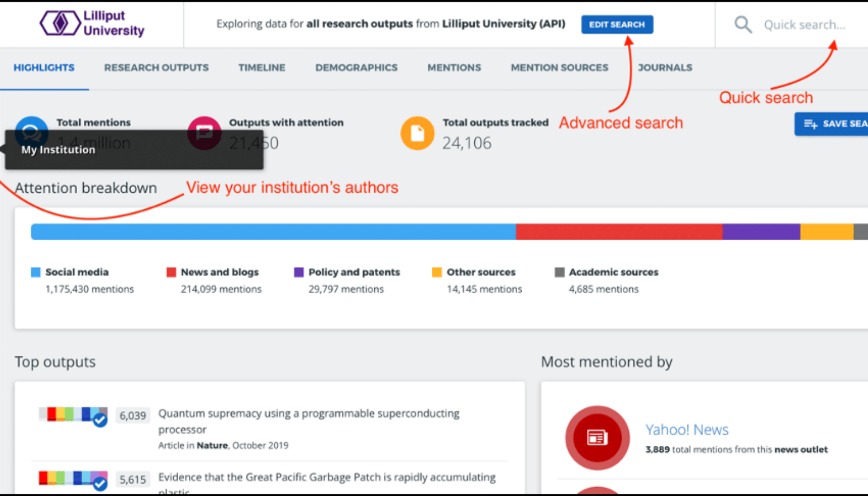Viewport: 868px width, 496px height.
Task: Click the Attention breakdown heading
Action: tap(85, 188)
